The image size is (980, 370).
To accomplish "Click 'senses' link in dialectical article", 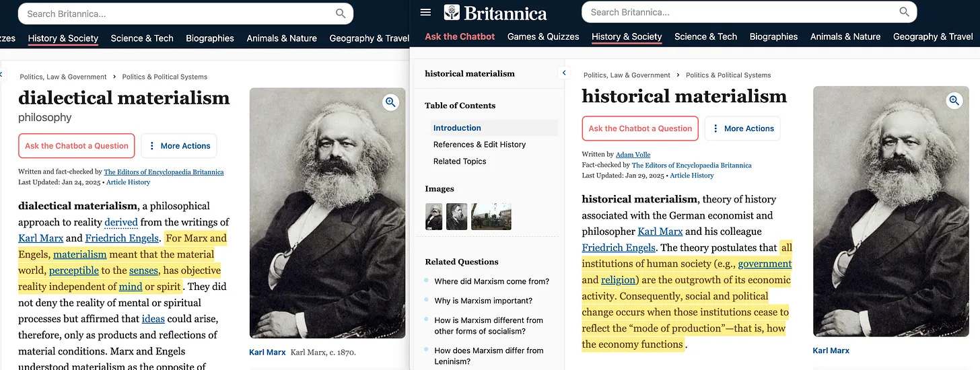I will pos(143,270).
